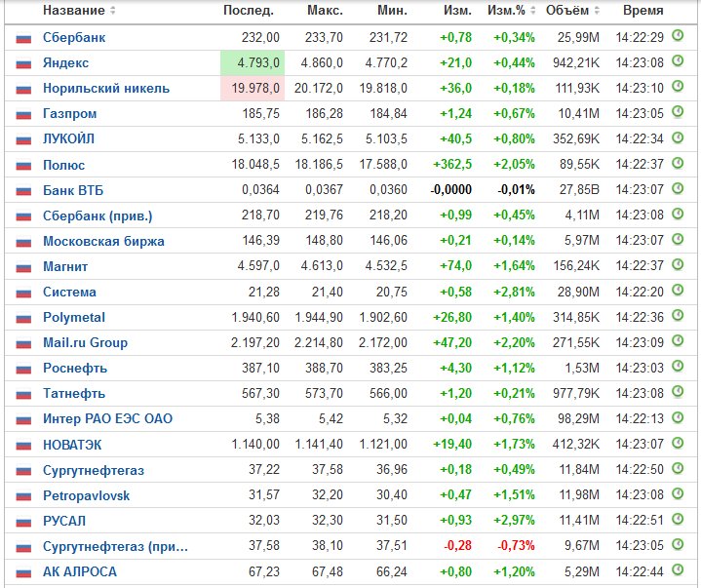
Task: Open the ЛУКОЙЛ stock link
Action: pos(69,139)
